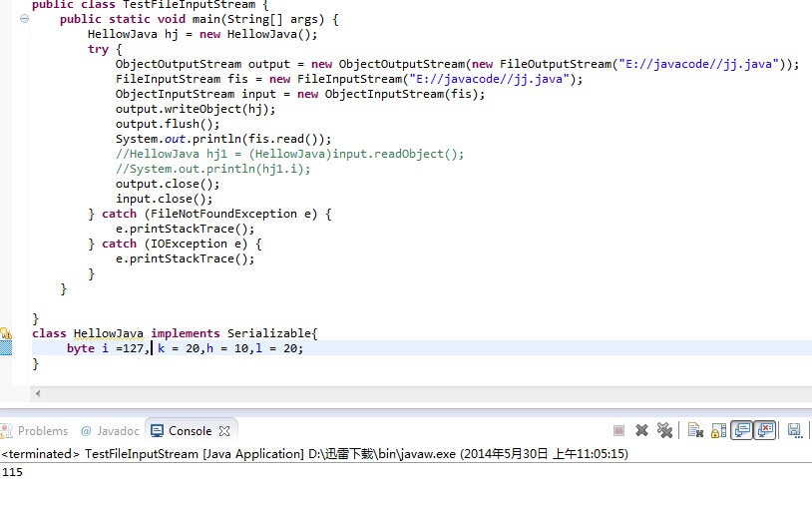Click catch (IOException e) line
Image resolution: width=812 pixels, height=505 pixels.
point(175,244)
